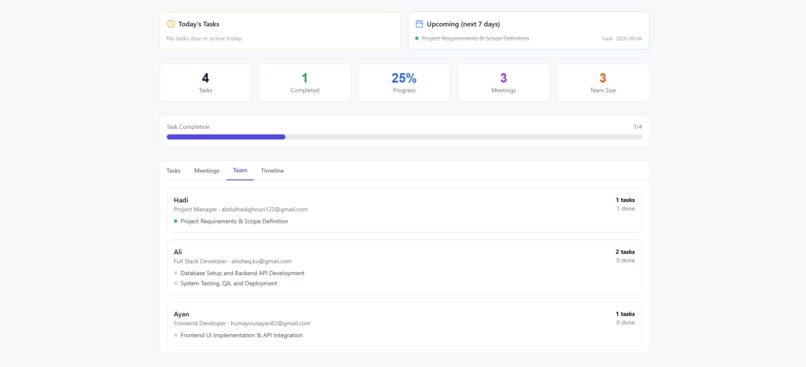Switch to the Tasks tab
This screenshot has width=806, height=367.
coord(174,171)
